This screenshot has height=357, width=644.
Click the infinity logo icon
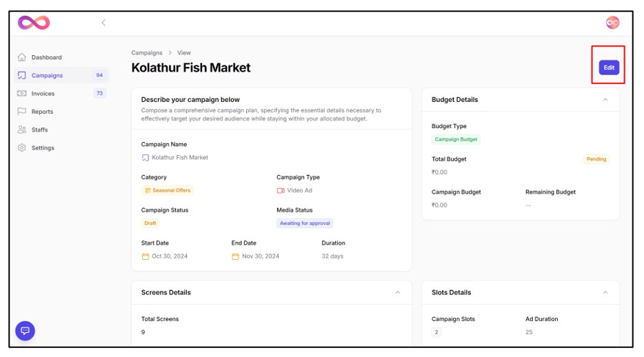tap(34, 23)
